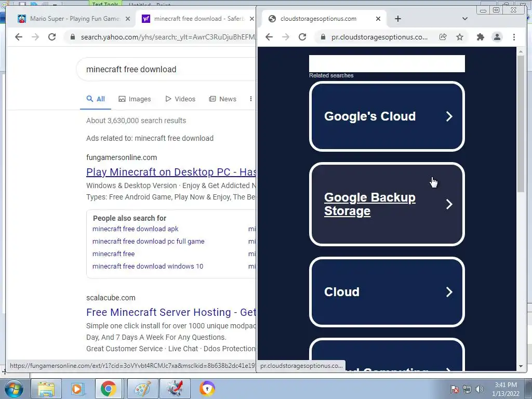Image resolution: width=532 pixels, height=399 pixels.
Task: Select minecraft free download apk suggestion
Action: click(x=136, y=229)
